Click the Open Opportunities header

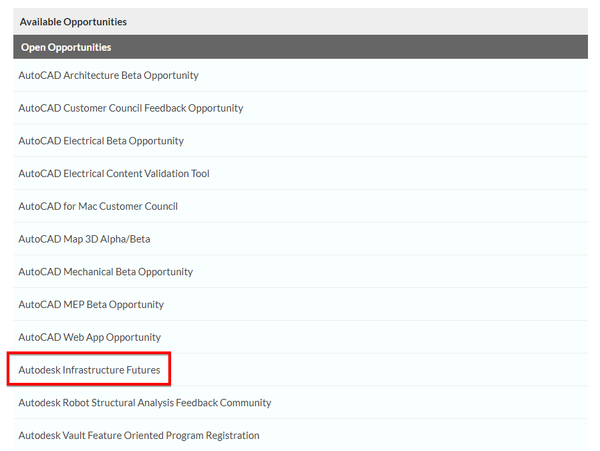pyautogui.click(x=300, y=47)
